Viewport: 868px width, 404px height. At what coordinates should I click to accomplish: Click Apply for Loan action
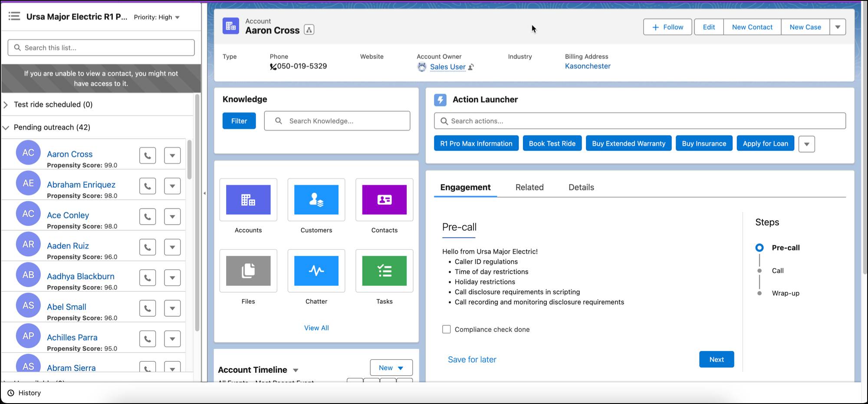pyautogui.click(x=765, y=143)
